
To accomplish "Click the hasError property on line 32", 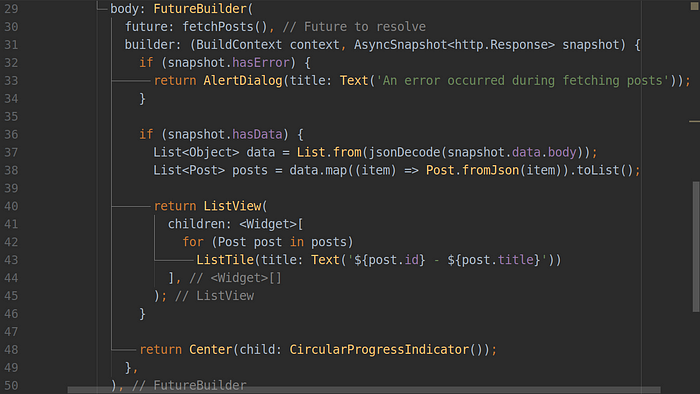I will [261, 62].
